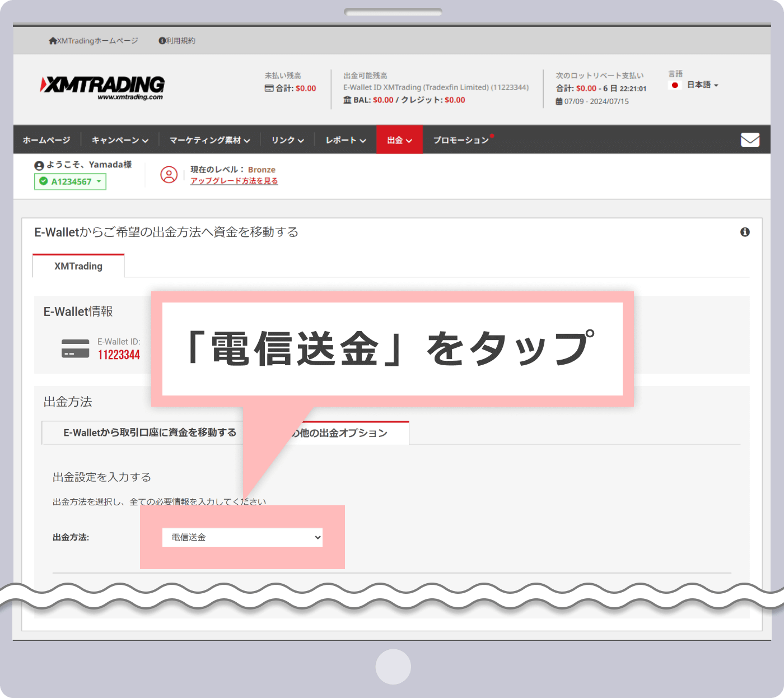Click the calendar icon beside 07/09 date
The height and width of the screenshot is (698, 784).
(559, 101)
